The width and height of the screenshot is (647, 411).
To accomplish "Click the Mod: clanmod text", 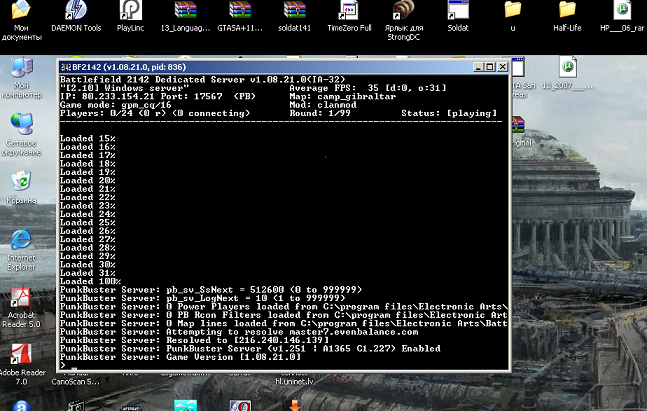I will pyautogui.click(x=323, y=105).
